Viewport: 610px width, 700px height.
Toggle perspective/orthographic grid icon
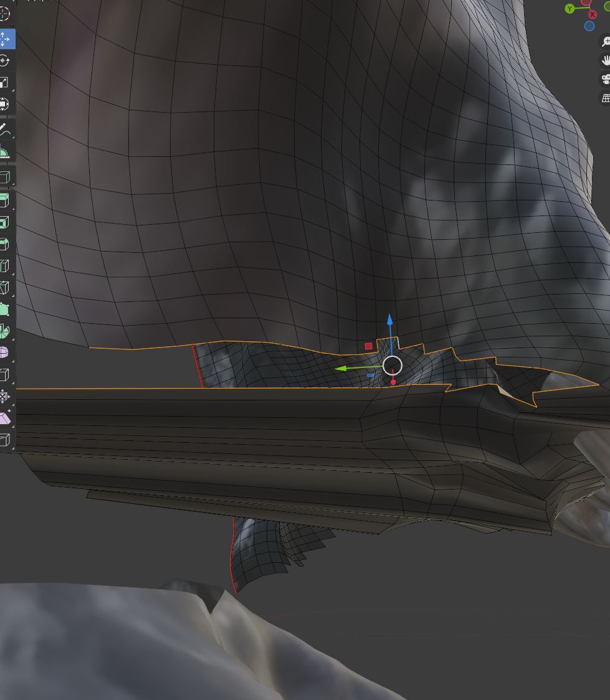606,98
